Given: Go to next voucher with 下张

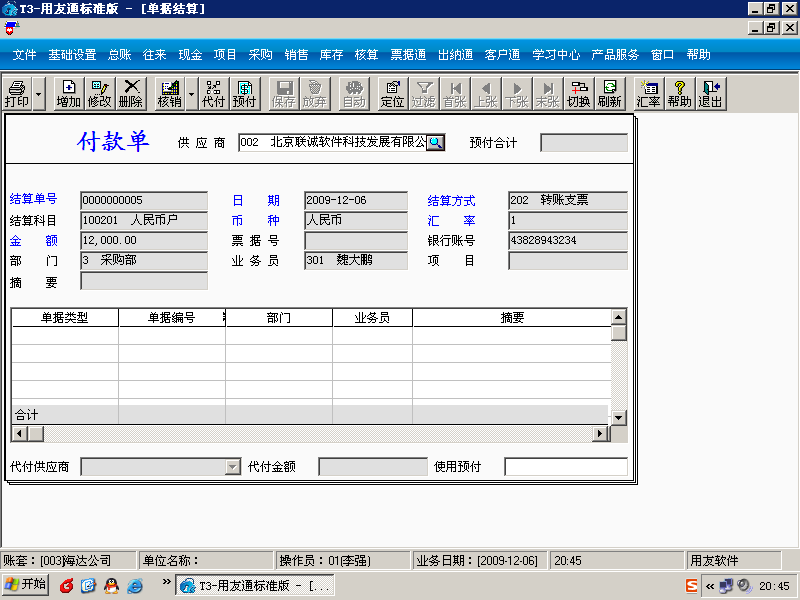Looking at the screenshot, I should pos(516,94).
